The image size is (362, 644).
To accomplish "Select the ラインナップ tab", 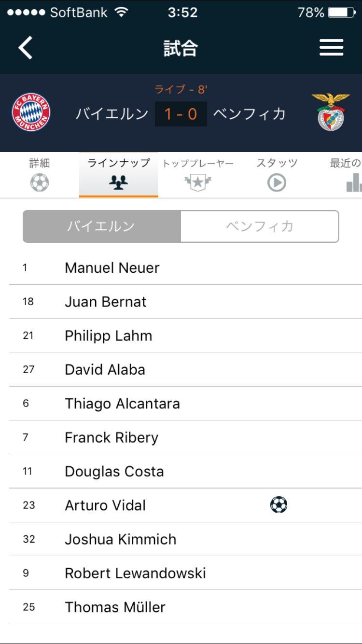I will click(x=119, y=174).
